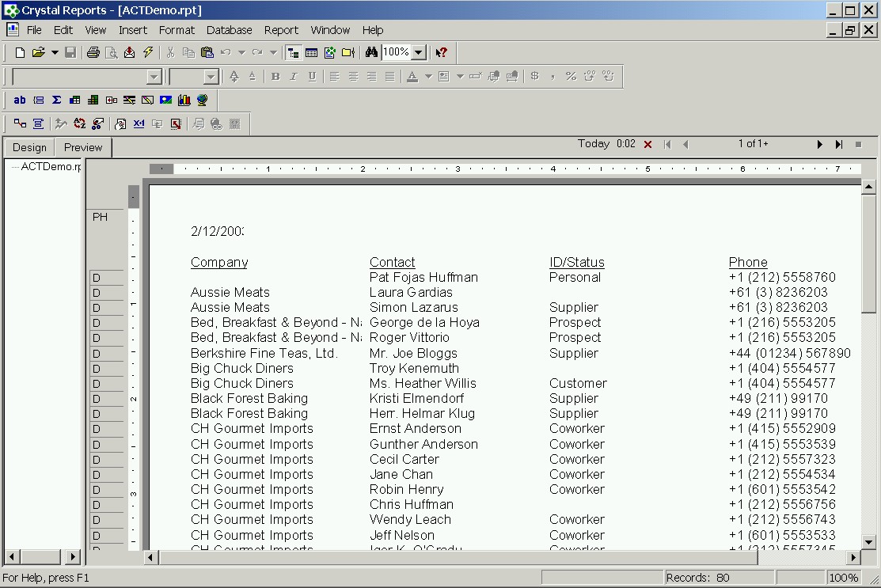Click the Print Preview icon
This screenshot has width=881, height=588.
point(112,53)
